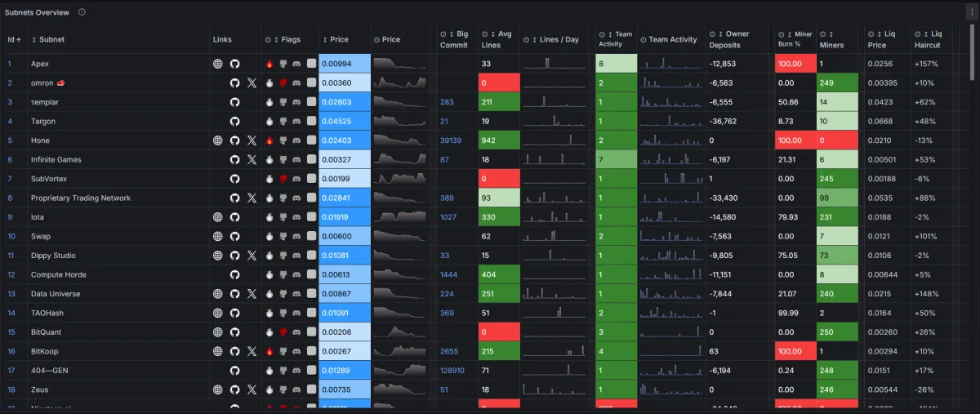This screenshot has width=980, height=414.
Task: Open the GitHub link for Swap
Action: coord(234,236)
